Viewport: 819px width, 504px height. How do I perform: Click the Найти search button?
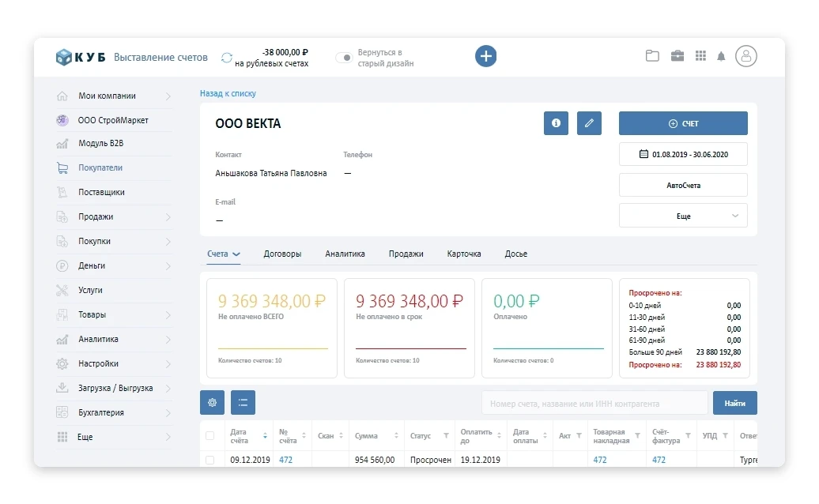coord(734,403)
